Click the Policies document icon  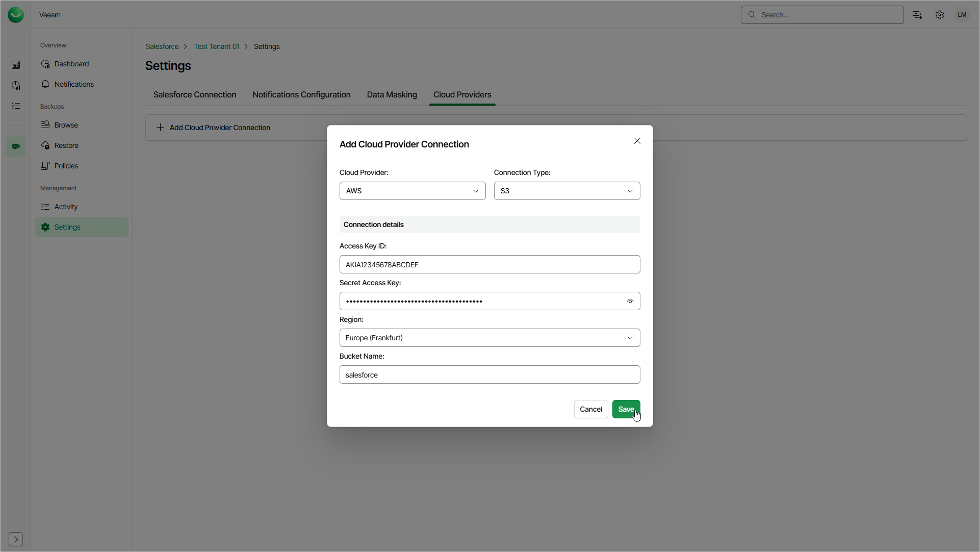click(45, 166)
